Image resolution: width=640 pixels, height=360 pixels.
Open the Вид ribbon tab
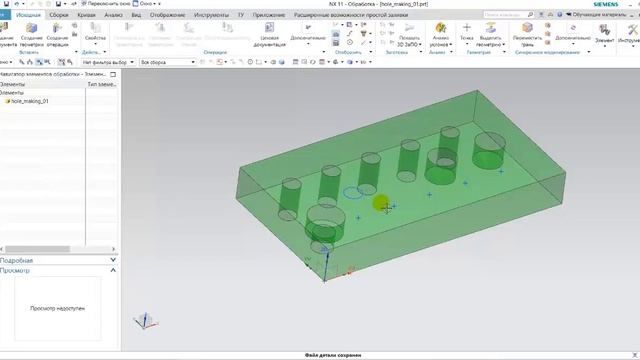136,15
